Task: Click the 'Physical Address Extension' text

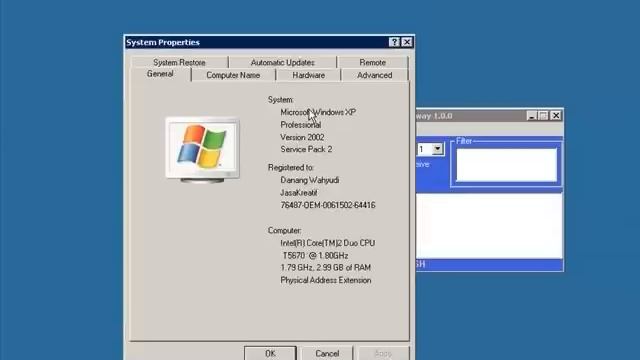Action: (x=326, y=280)
